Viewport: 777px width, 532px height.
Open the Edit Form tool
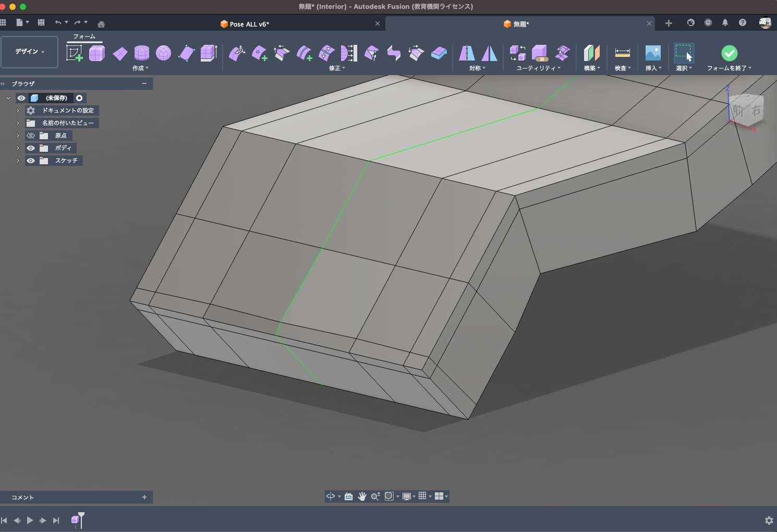point(238,53)
